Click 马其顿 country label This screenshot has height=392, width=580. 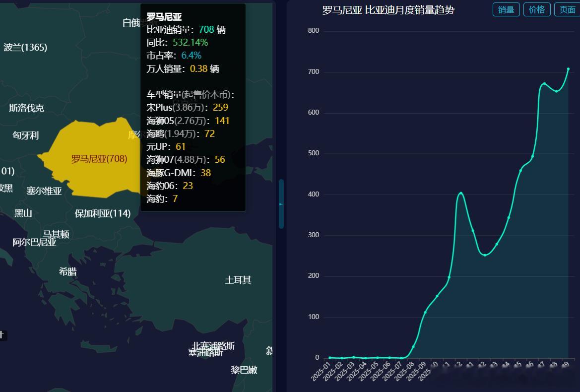pyautogui.click(x=56, y=234)
